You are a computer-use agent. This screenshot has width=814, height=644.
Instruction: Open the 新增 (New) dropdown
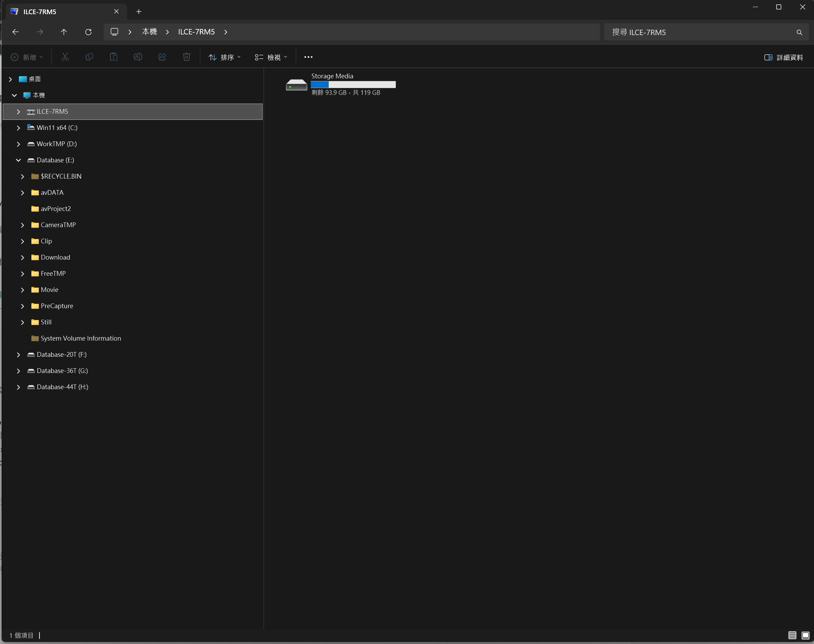point(27,57)
